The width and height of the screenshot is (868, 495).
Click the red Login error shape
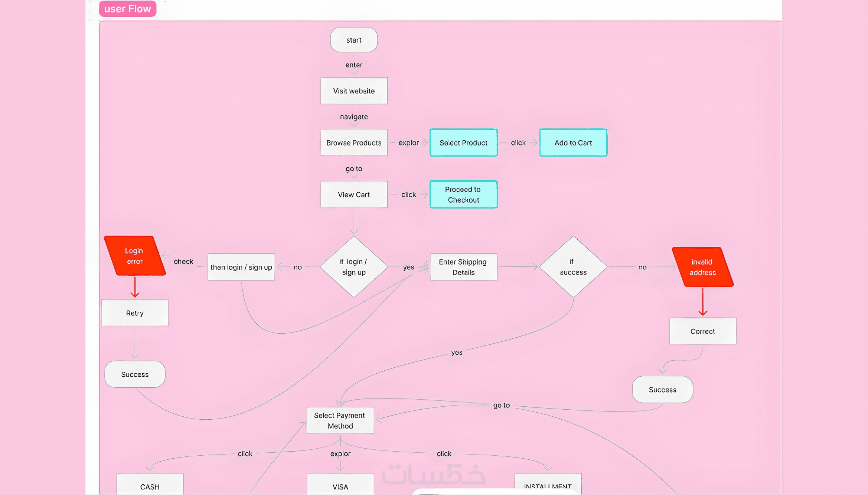tap(134, 256)
